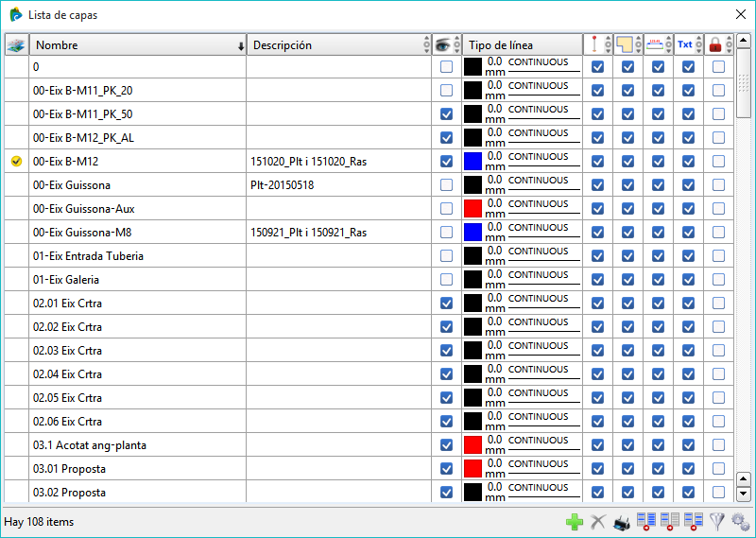Enable visibility for 01-Eix Galeria
This screenshot has width=756, height=538.
446,279
